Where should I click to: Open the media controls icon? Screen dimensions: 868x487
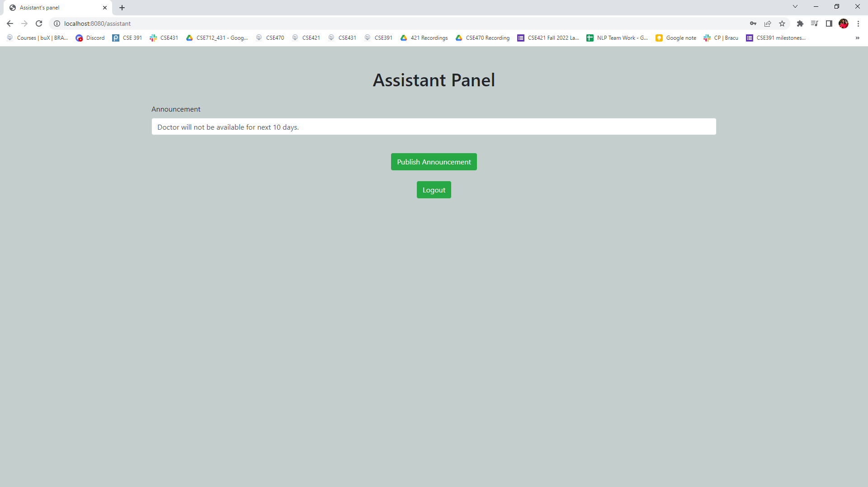point(815,23)
